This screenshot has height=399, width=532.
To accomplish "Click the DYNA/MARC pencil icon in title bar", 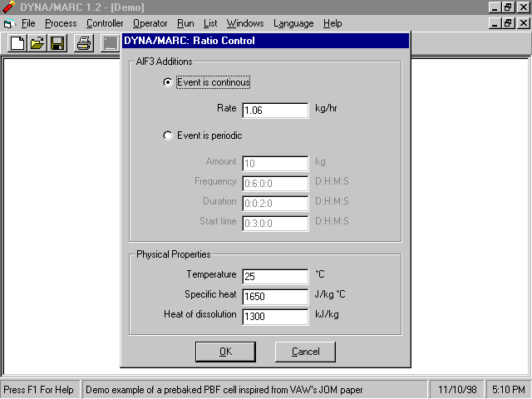I will click(x=8, y=7).
